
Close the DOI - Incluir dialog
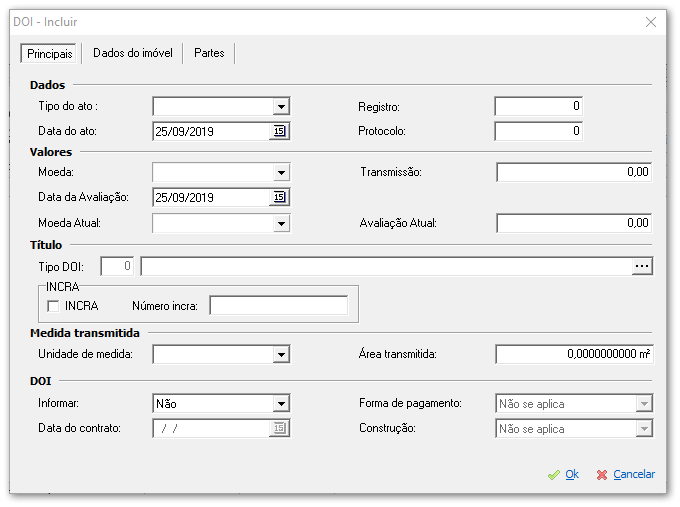(x=651, y=22)
